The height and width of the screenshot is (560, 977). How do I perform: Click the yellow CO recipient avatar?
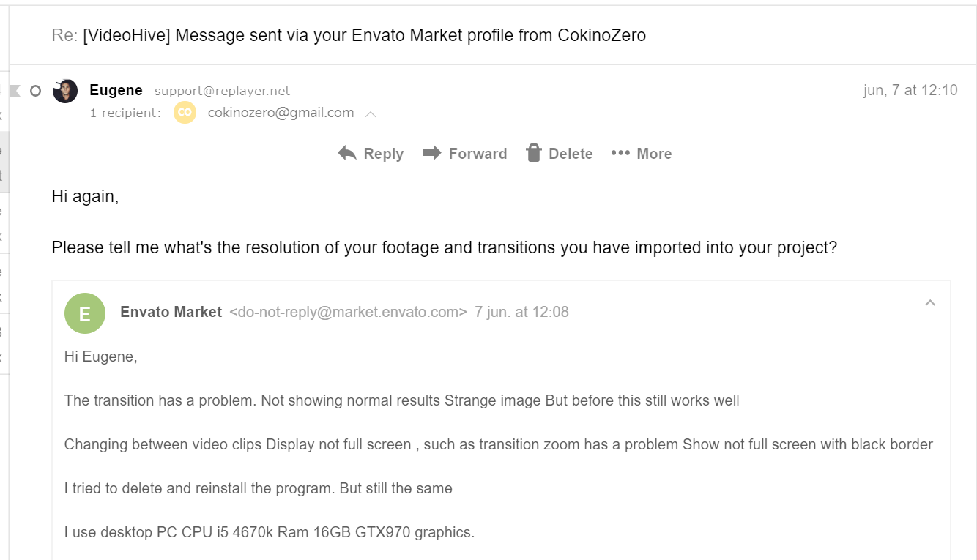pyautogui.click(x=185, y=113)
